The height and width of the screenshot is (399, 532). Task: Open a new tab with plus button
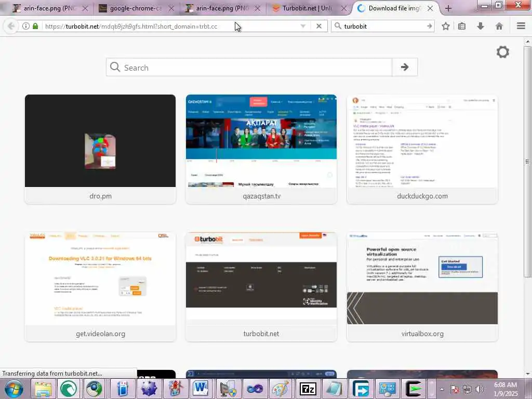tap(448, 8)
